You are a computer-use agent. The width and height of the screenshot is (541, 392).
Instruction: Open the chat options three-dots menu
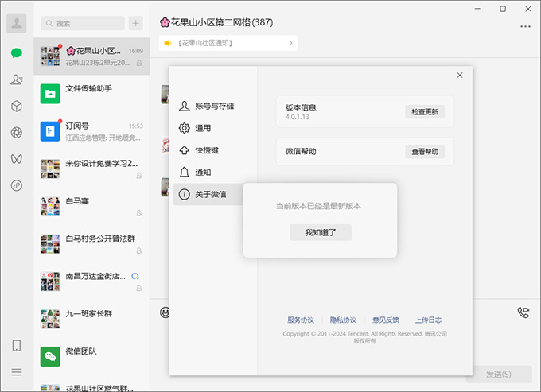525,26
